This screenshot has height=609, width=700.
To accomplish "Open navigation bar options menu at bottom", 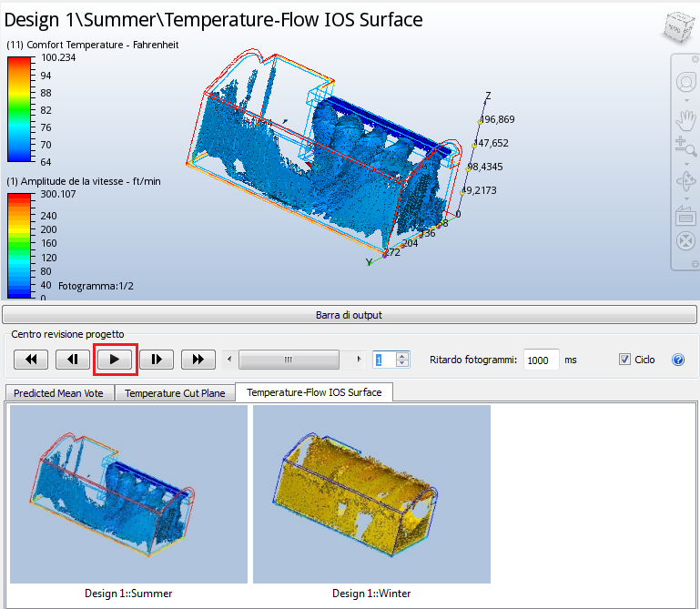I will click(x=695, y=264).
